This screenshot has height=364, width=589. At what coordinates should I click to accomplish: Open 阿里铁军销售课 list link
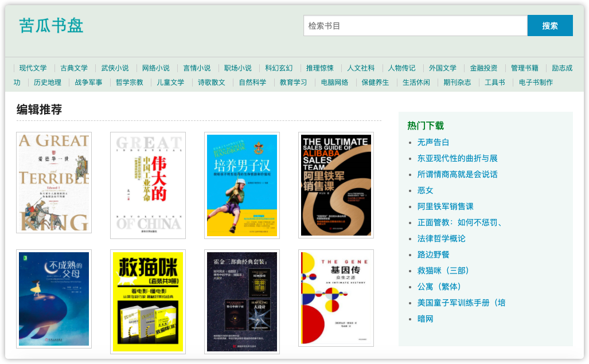pyautogui.click(x=445, y=206)
